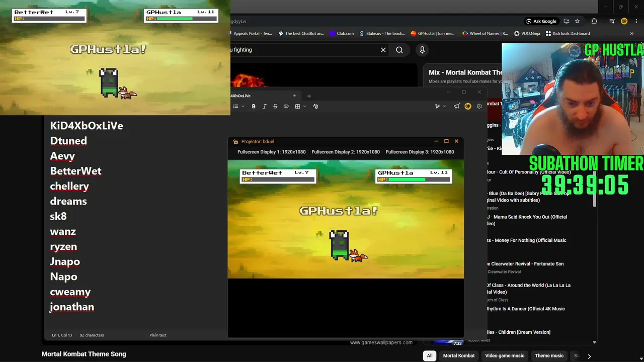Click the table icon in notes toolbar
The image size is (644, 362).
click(297, 106)
